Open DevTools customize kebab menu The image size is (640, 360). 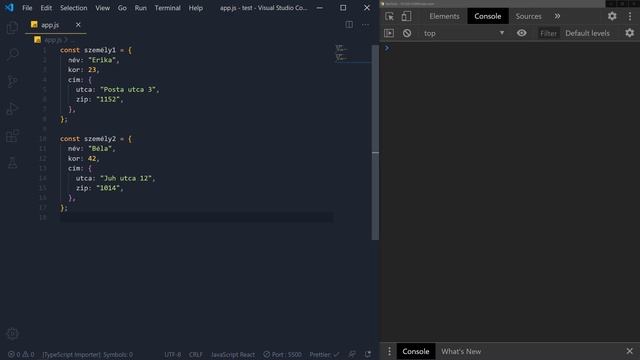point(630,16)
